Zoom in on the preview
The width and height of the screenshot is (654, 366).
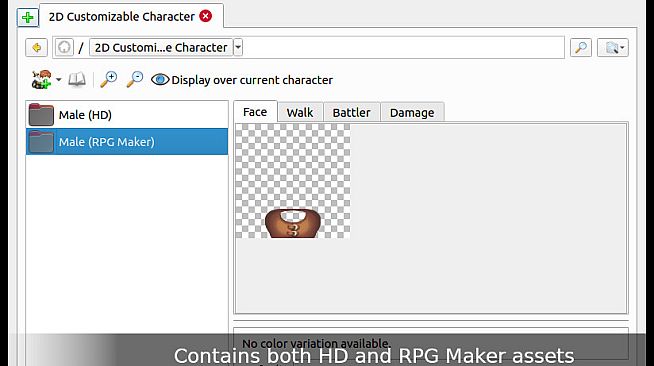(x=108, y=79)
